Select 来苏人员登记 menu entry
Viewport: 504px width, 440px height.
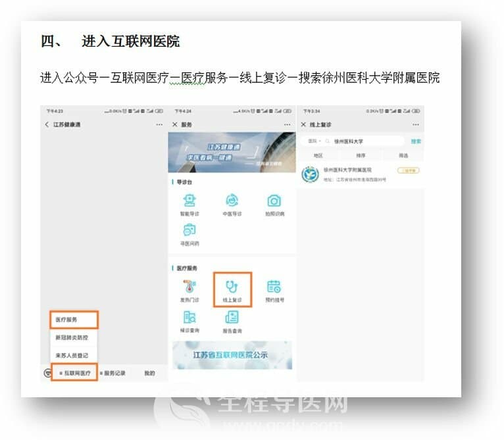pos(74,355)
